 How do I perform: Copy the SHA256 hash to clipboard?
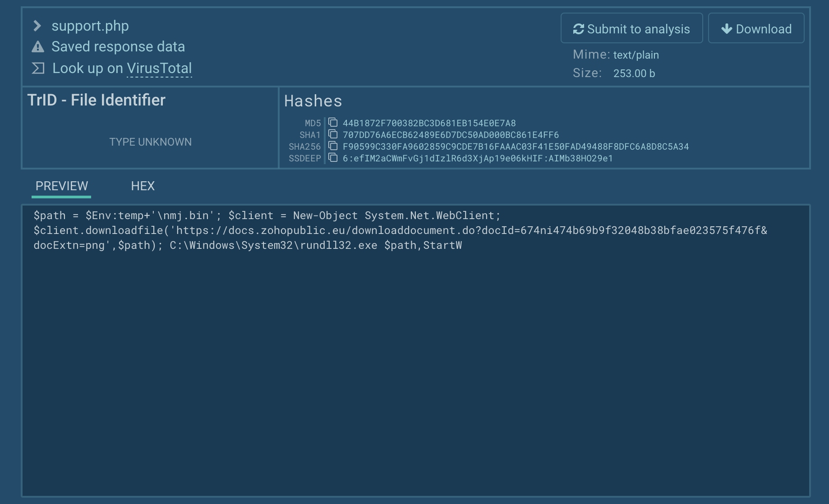(333, 146)
